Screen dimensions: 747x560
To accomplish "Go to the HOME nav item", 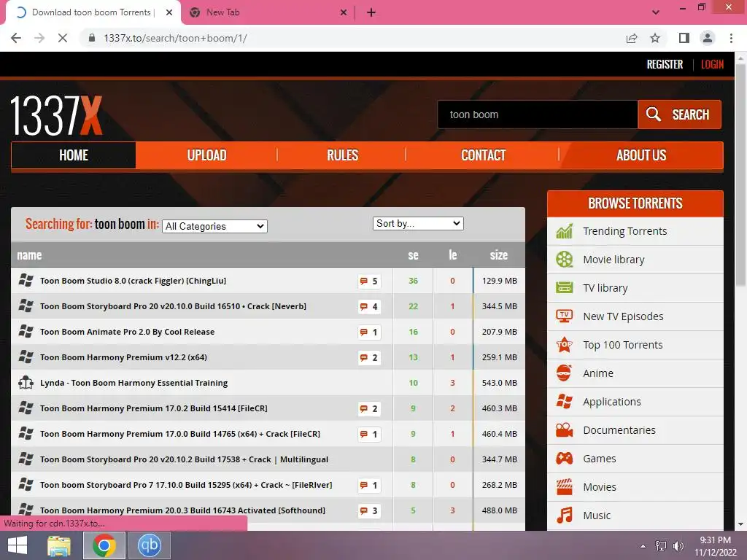I will pyautogui.click(x=74, y=155).
